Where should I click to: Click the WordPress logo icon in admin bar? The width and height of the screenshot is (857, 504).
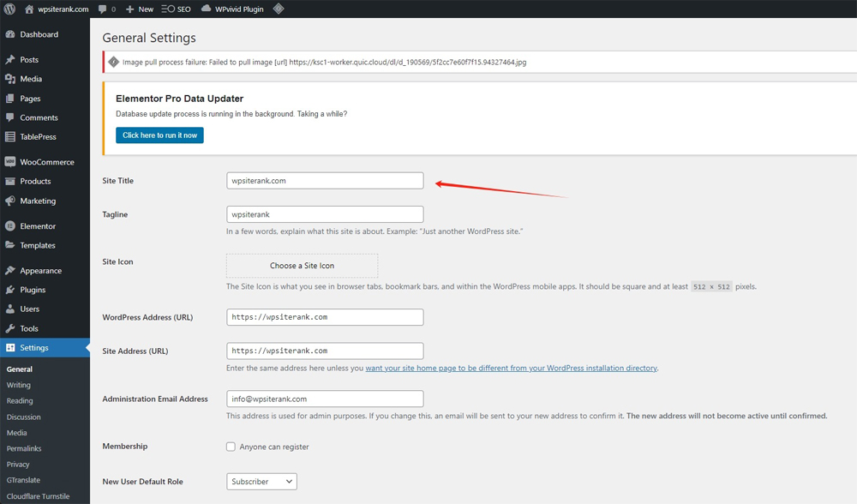pos(9,9)
